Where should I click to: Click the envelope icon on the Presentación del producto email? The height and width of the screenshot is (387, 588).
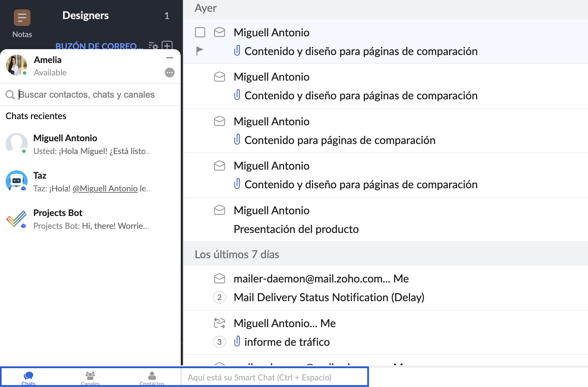click(220, 210)
